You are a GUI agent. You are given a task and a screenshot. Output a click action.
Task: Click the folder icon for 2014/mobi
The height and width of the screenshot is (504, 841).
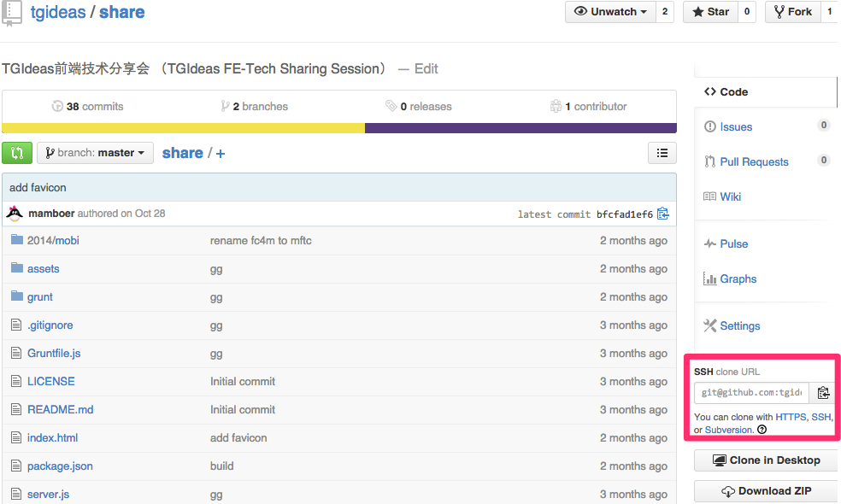pos(17,239)
